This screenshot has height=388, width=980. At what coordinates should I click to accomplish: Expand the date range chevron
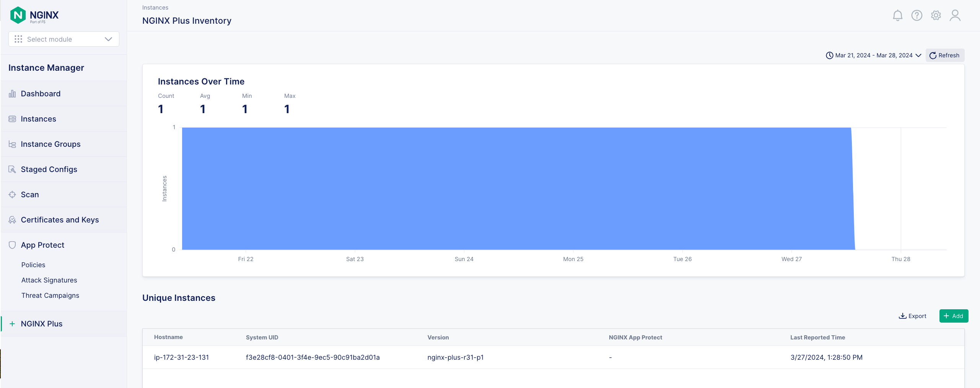click(x=918, y=55)
